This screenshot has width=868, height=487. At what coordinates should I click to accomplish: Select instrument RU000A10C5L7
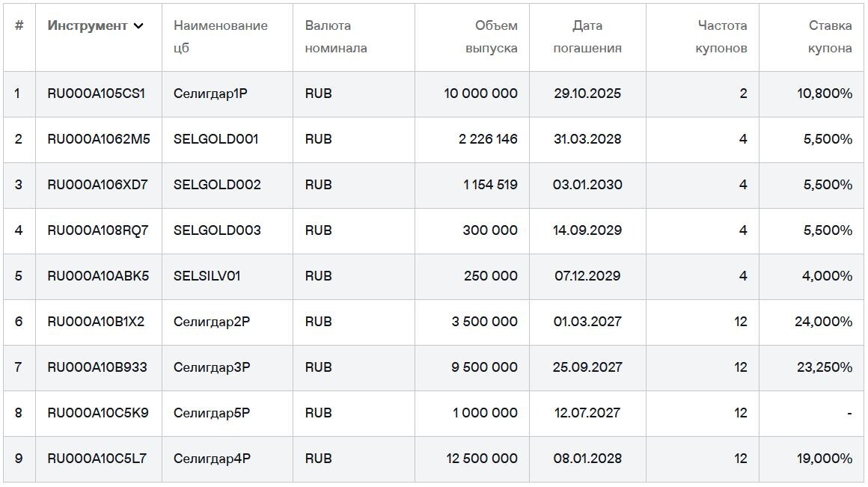tap(98, 459)
